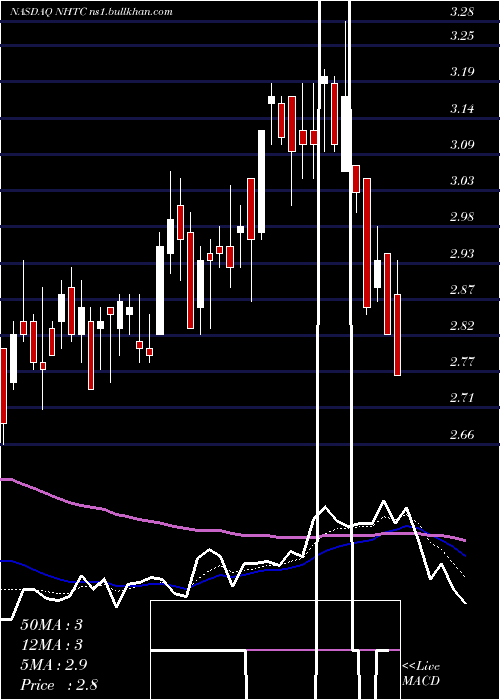Click the 5MA : 2.9 indicator text
The image size is (500, 700).
(54, 665)
